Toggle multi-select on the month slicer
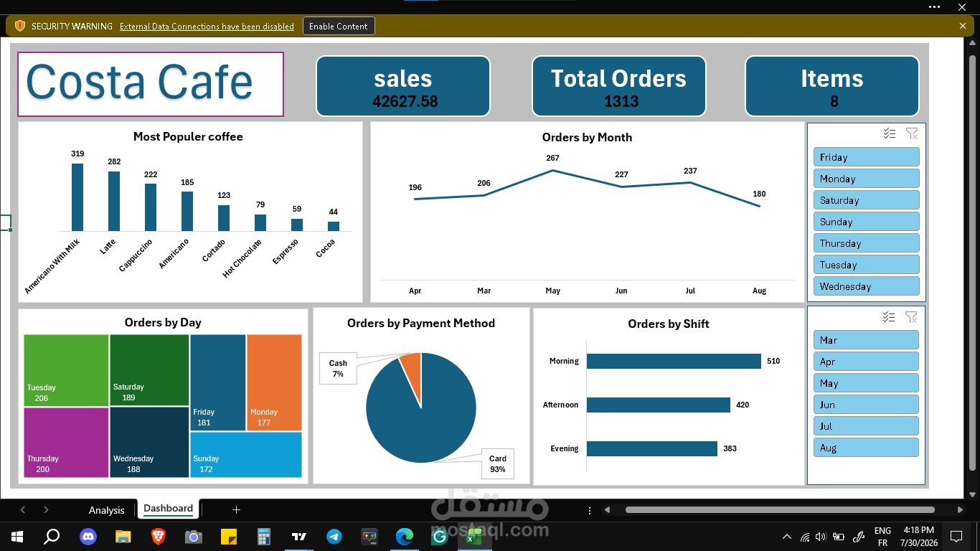This screenshot has width=980, height=551. coord(890,317)
